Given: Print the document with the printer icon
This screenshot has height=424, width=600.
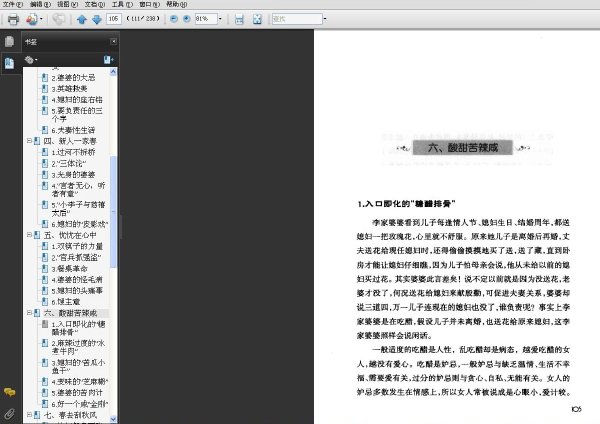Looking at the screenshot, I should coord(13,19).
